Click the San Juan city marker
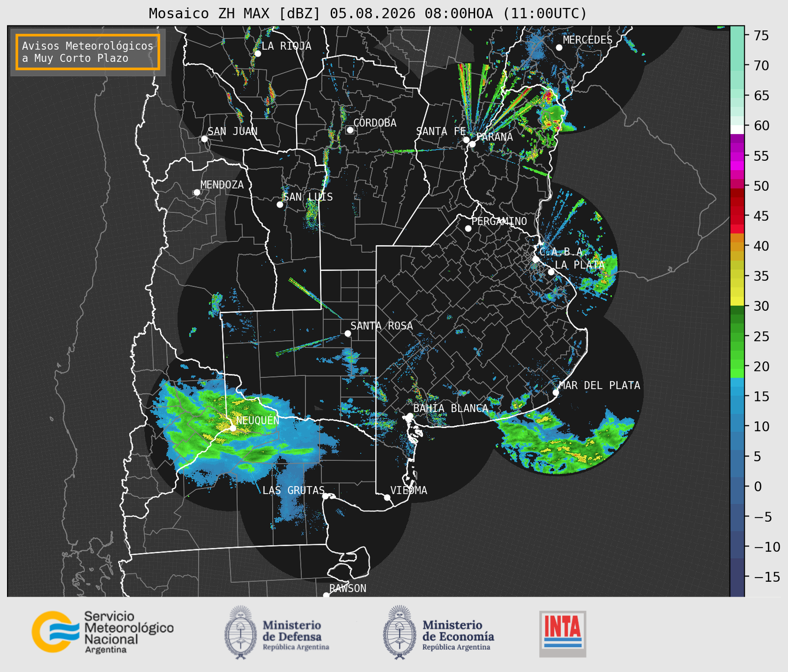 (x=204, y=139)
